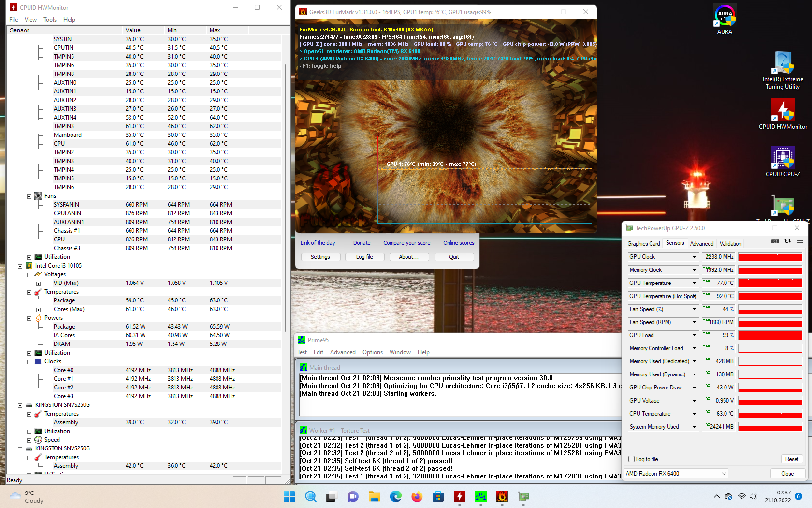This screenshot has height=508, width=812.
Task: Open the Compare your score link
Action: [407, 243]
